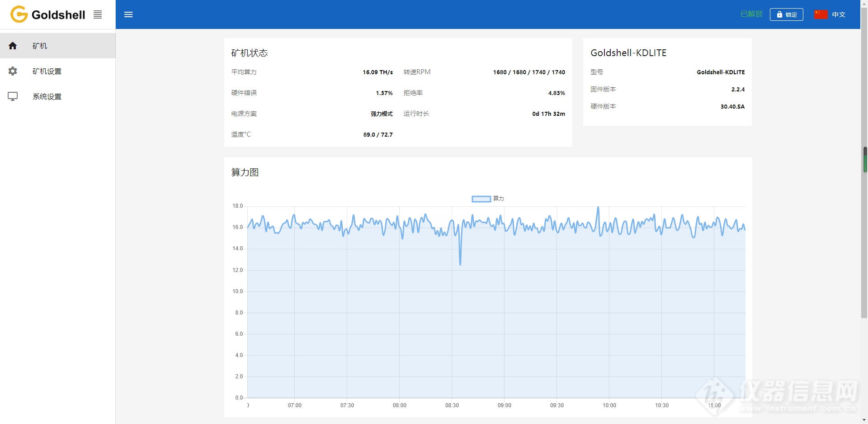Screen dimensions: 868x424
Task: Click the hashrate peak near 10:00 on chart
Action: [x=598, y=208]
